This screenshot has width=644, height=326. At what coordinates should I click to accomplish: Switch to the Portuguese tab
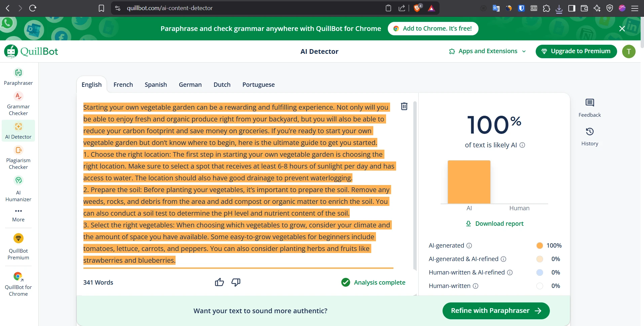pos(259,84)
